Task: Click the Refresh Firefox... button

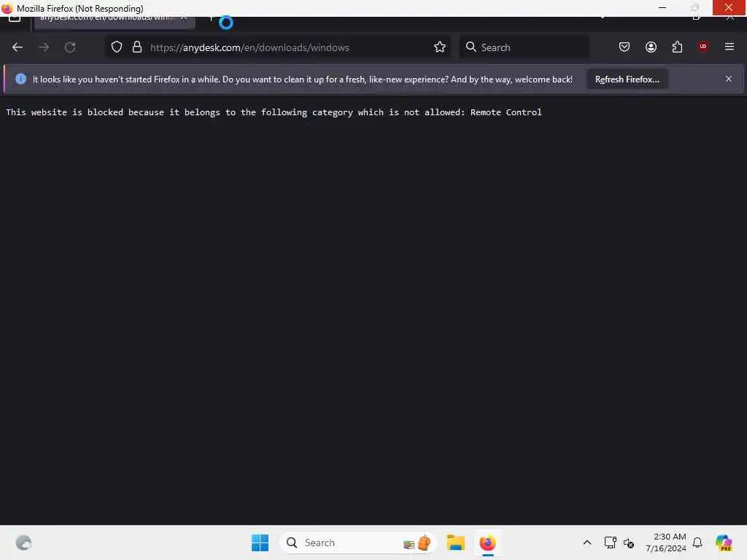Action: 627,79
